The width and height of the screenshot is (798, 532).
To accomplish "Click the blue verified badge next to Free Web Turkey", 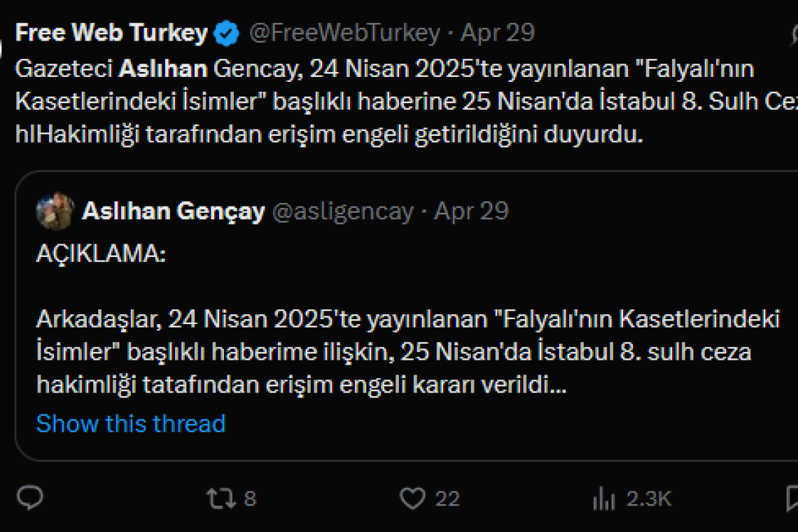I will pos(225,31).
